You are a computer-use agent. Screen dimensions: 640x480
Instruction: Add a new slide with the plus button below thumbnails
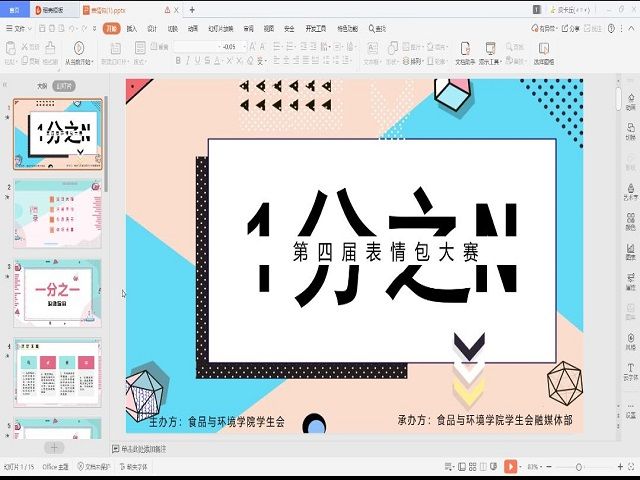(x=54, y=447)
